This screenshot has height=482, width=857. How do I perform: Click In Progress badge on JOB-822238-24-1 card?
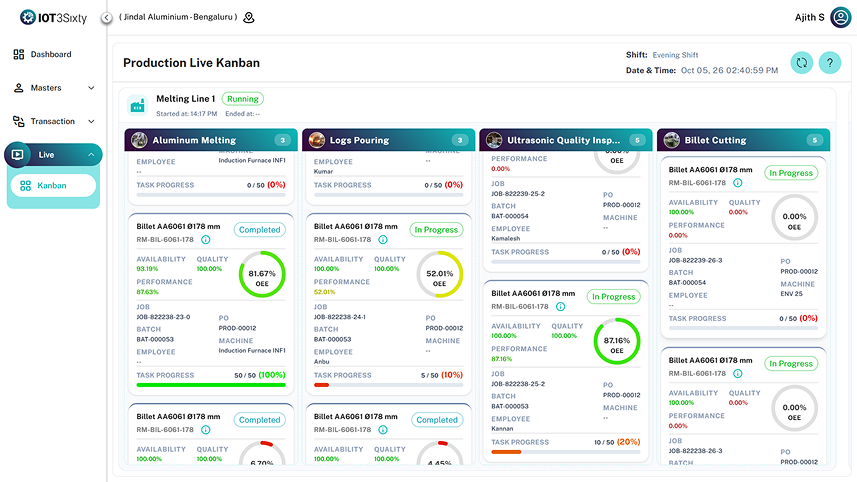436,230
